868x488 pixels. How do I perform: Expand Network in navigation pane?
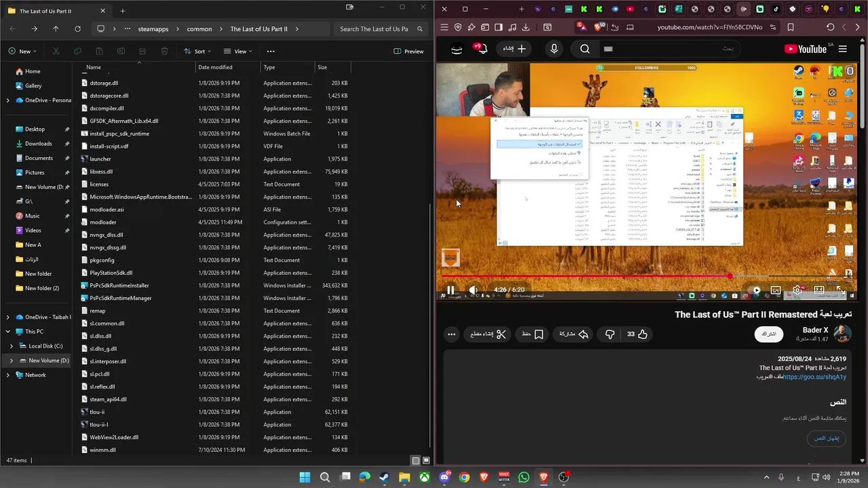(8, 375)
